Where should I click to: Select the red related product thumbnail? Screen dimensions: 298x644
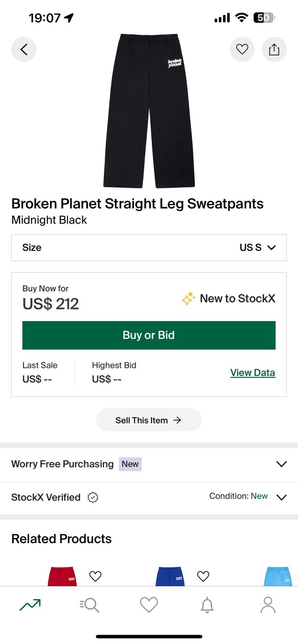pos(62,576)
